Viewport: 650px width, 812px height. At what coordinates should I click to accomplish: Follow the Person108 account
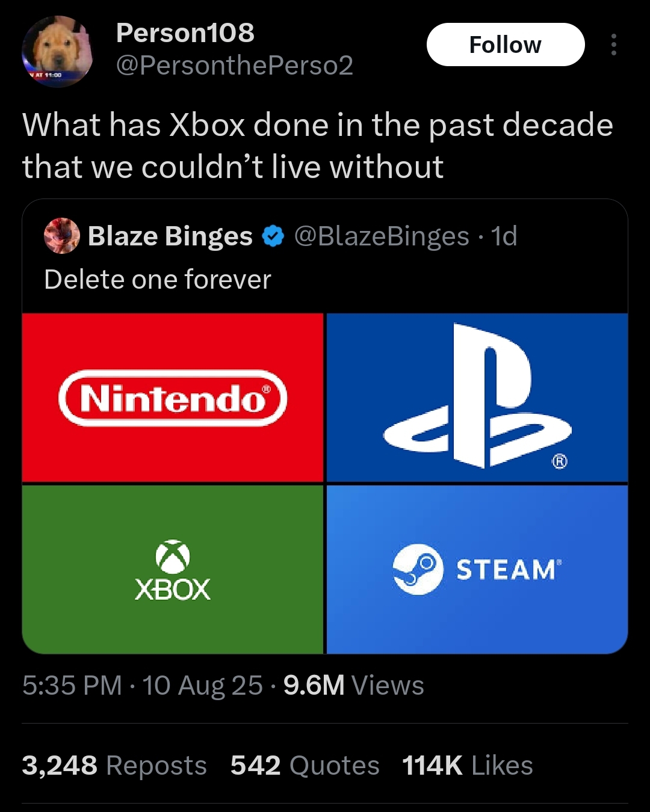(x=505, y=45)
